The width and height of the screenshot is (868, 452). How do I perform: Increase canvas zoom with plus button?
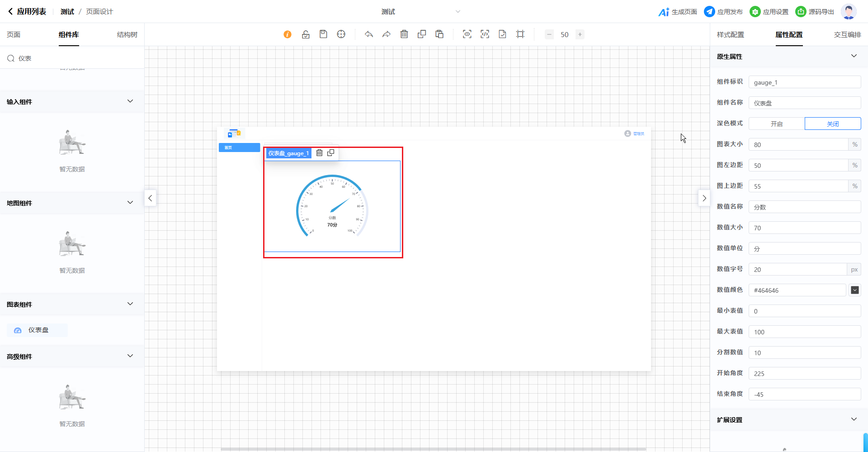pos(580,34)
